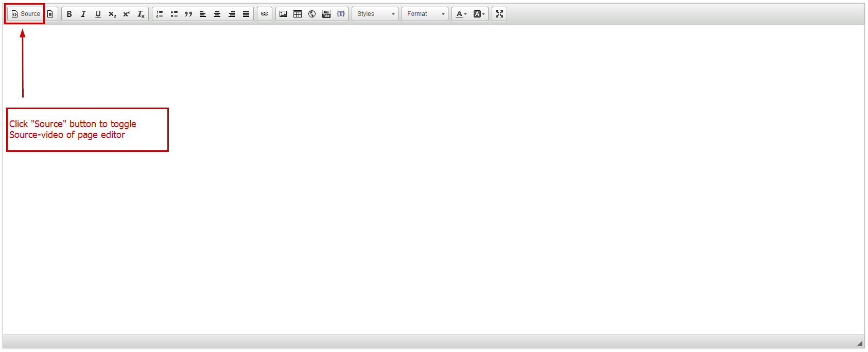Toggle underline formatting
This screenshot has height=352, width=868.
pyautogui.click(x=98, y=14)
